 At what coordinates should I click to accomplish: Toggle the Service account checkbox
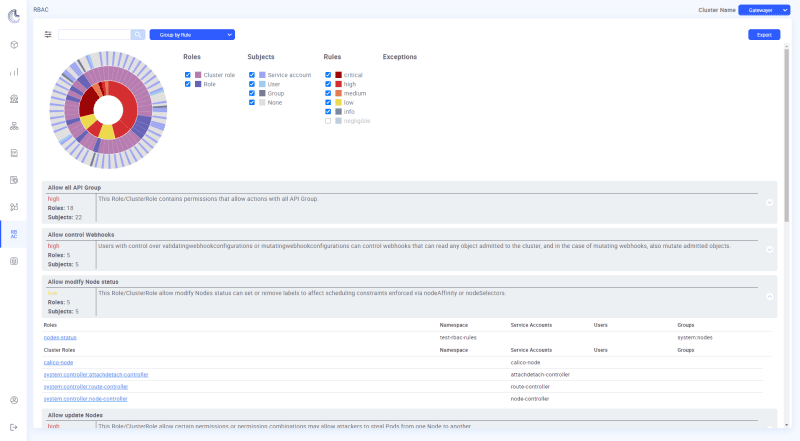click(x=252, y=75)
